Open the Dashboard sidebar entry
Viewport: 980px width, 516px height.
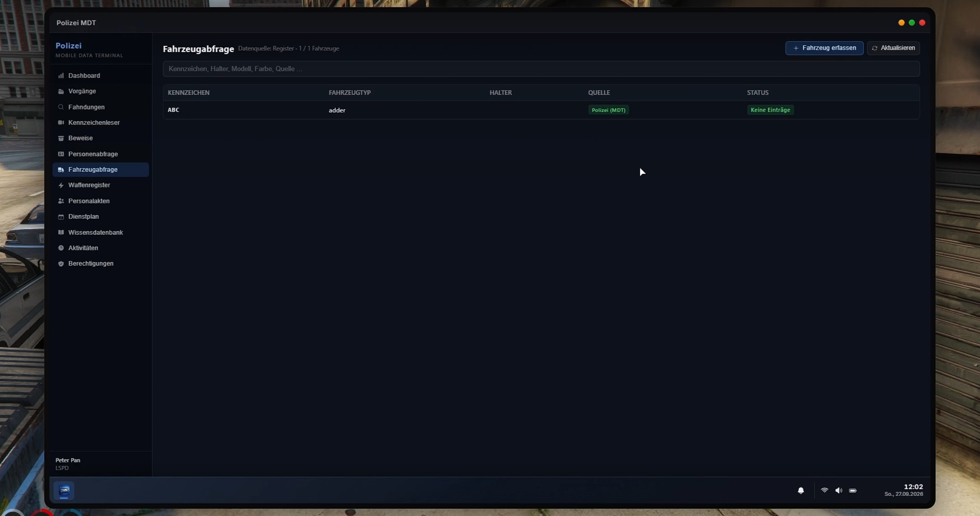[101, 75]
